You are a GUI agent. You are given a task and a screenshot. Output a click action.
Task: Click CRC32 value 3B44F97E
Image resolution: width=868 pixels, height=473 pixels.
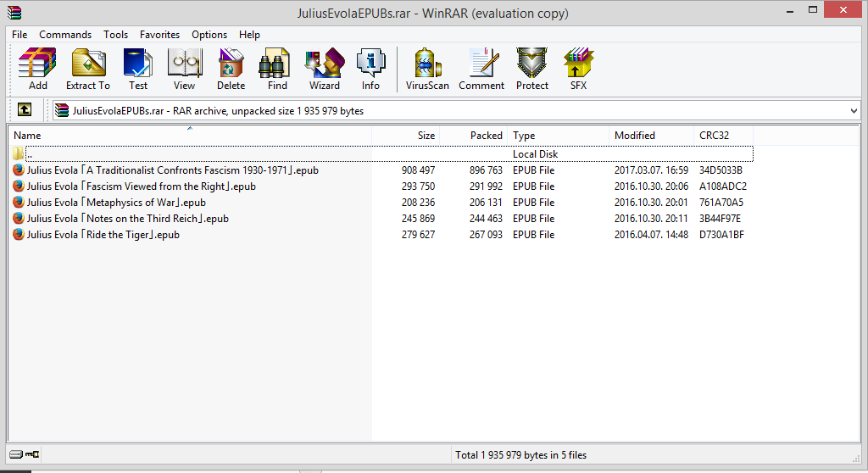[720, 218]
